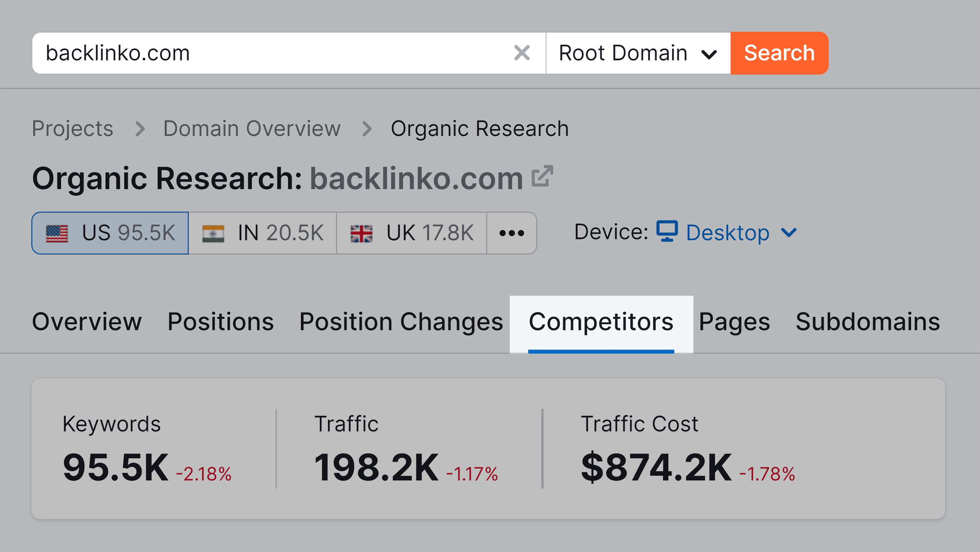Clear the search box with the X icon

pos(522,53)
